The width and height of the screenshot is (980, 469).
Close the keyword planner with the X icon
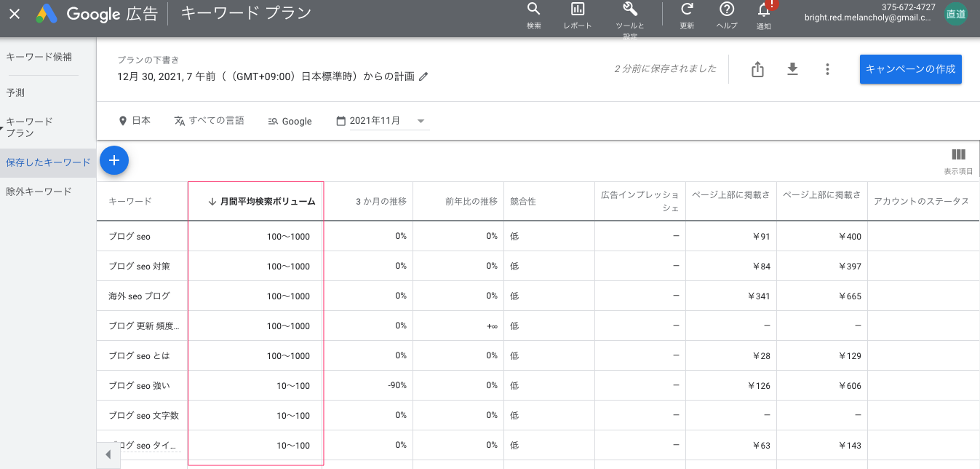(x=15, y=14)
